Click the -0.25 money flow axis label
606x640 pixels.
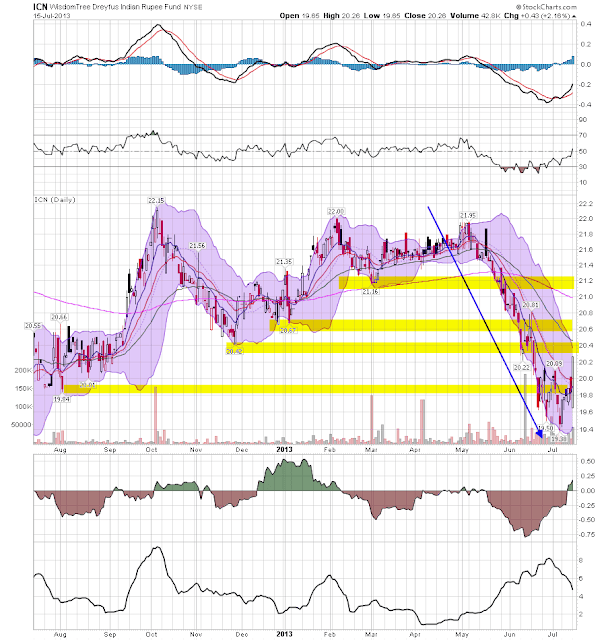[586, 505]
